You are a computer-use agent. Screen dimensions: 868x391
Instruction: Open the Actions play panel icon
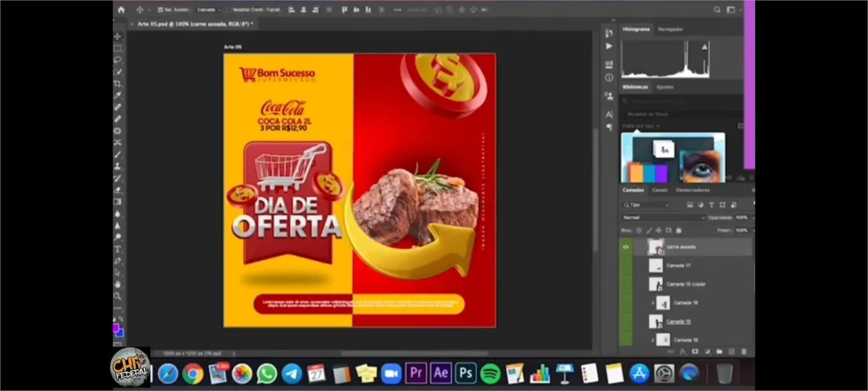(x=609, y=46)
